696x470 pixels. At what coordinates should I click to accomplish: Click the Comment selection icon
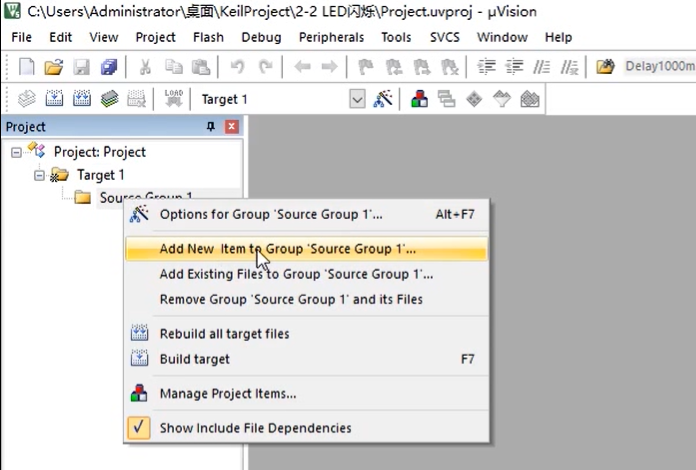click(542, 67)
